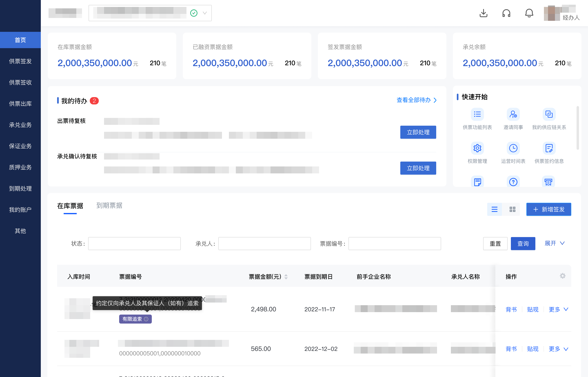Click 查看全部待办 link

coord(416,100)
